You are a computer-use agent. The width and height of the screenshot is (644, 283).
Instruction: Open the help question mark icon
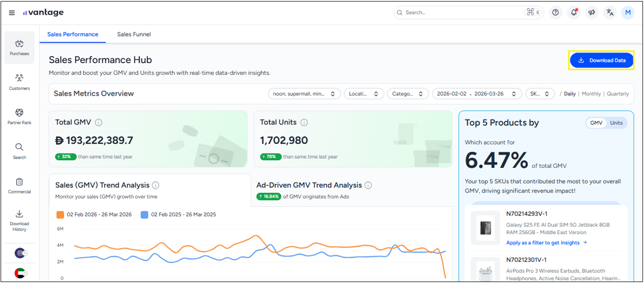(x=555, y=13)
